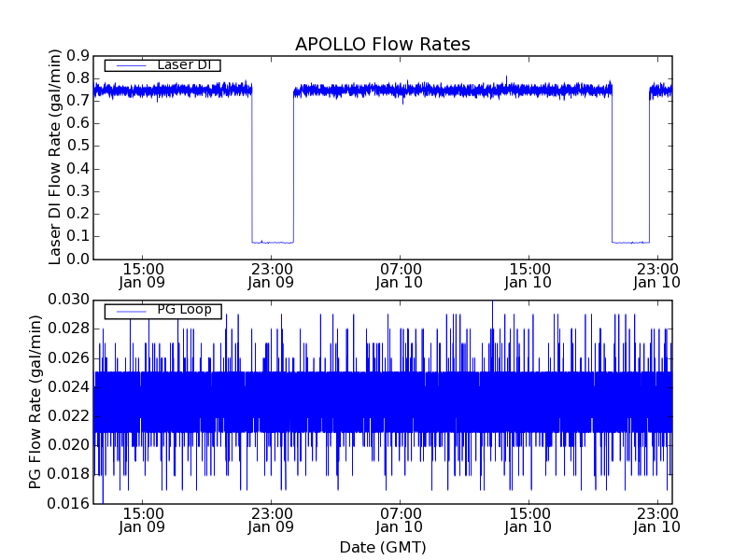747x560 pixels.
Task: Select the 0.5 tick on Laser DI axis
Action: pyautogui.click(x=78, y=147)
